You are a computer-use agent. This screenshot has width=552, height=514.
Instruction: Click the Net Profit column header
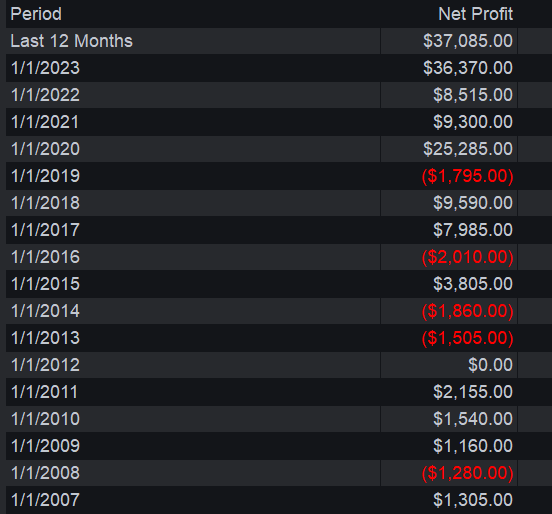[475, 14]
